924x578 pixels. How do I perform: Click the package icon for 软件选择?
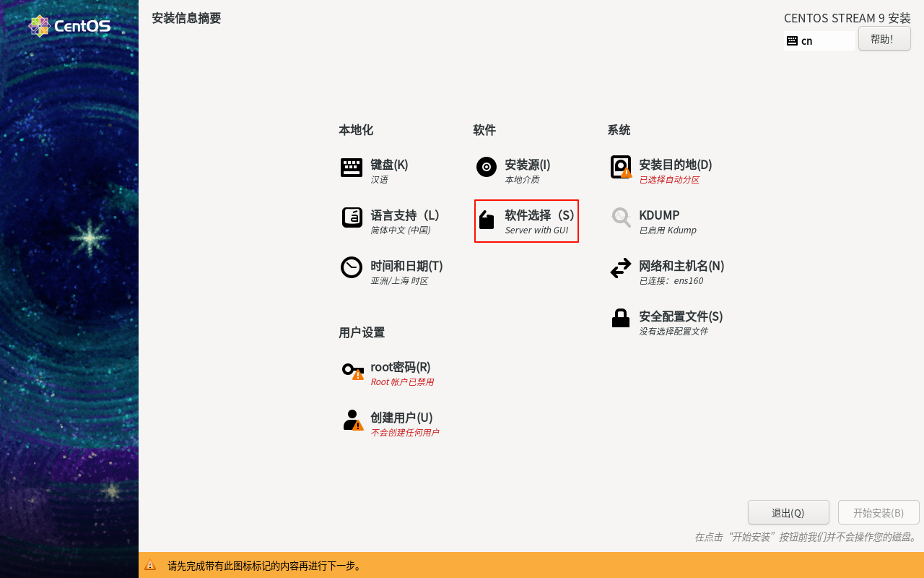pyautogui.click(x=487, y=220)
